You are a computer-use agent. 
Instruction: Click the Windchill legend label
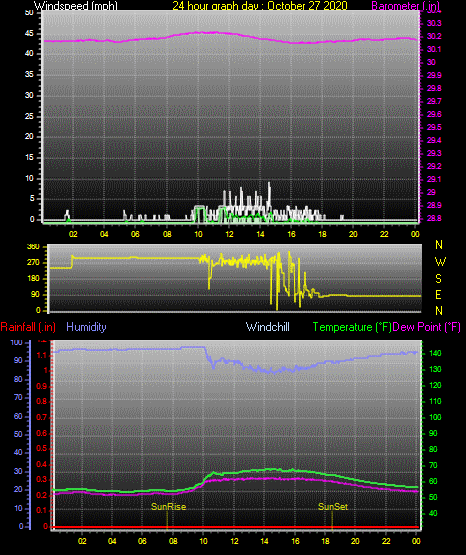(x=267, y=327)
